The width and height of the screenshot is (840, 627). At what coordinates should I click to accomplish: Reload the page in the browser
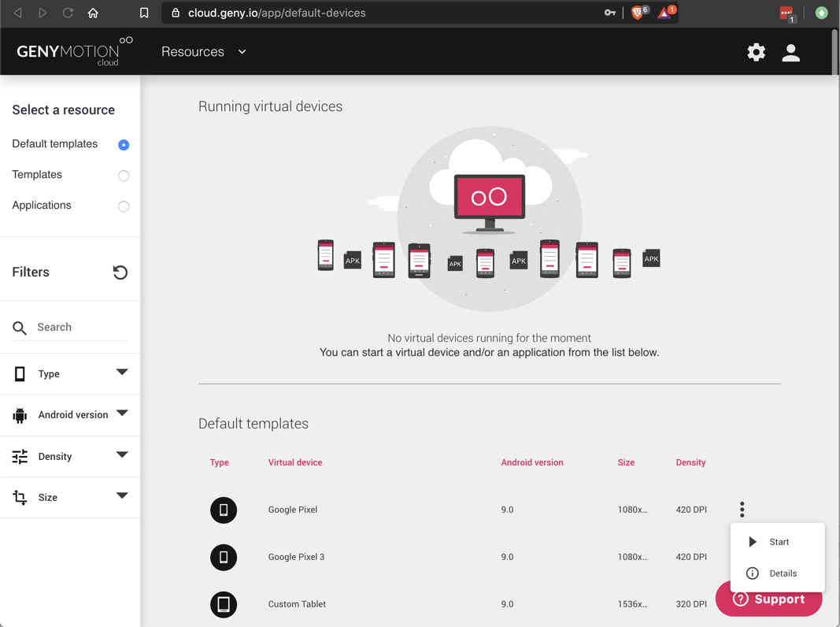[68, 13]
